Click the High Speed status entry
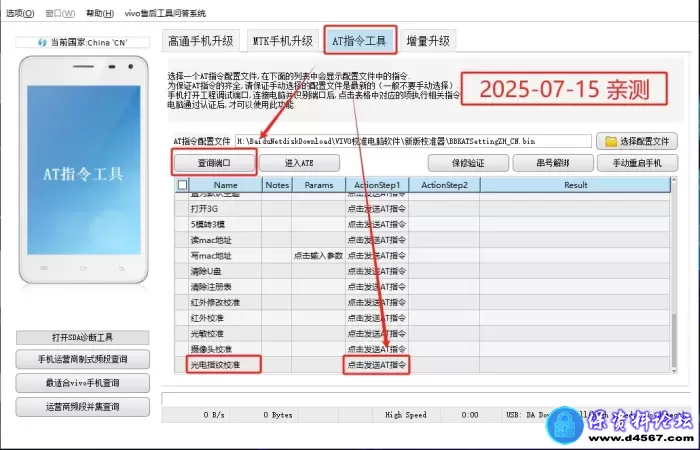The height and width of the screenshot is (450, 700). tap(406, 415)
